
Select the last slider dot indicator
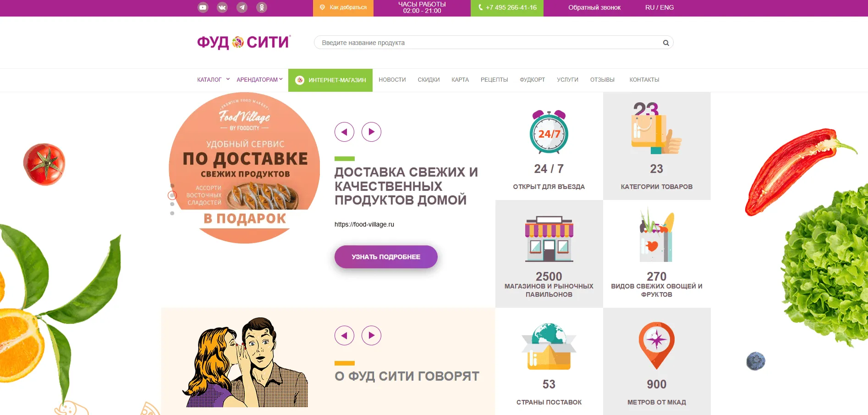tap(172, 213)
